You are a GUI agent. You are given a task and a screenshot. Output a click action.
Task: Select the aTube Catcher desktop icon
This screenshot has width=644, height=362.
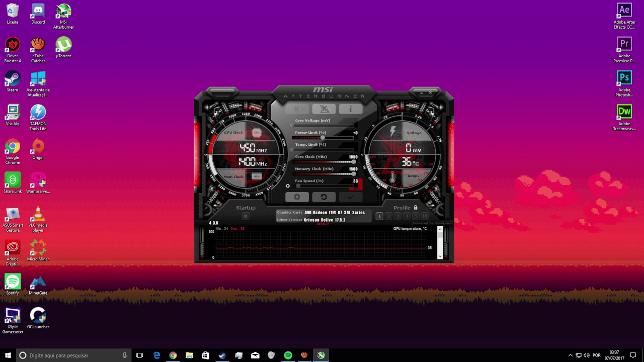(38, 50)
